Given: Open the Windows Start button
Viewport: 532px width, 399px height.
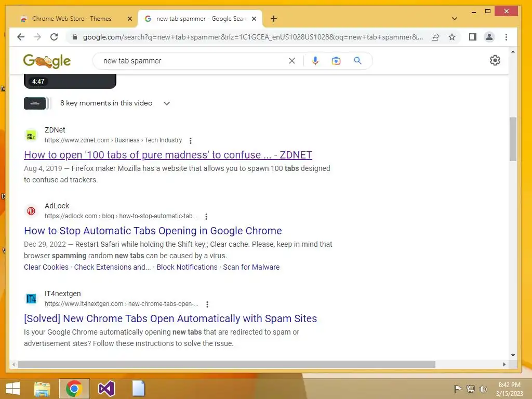Looking at the screenshot, I should pyautogui.click(x=13, y=389).
